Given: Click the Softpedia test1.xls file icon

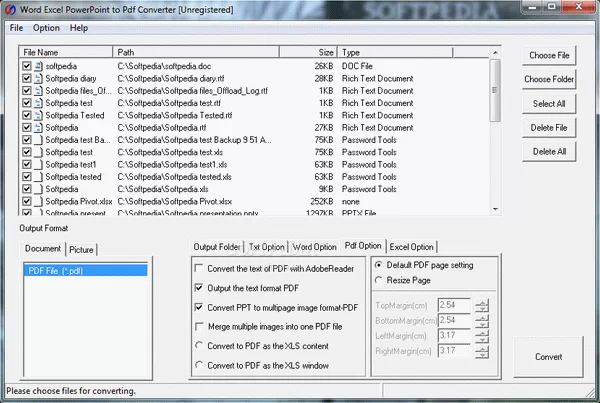Looking at the screenshot, I should (38, 164).
